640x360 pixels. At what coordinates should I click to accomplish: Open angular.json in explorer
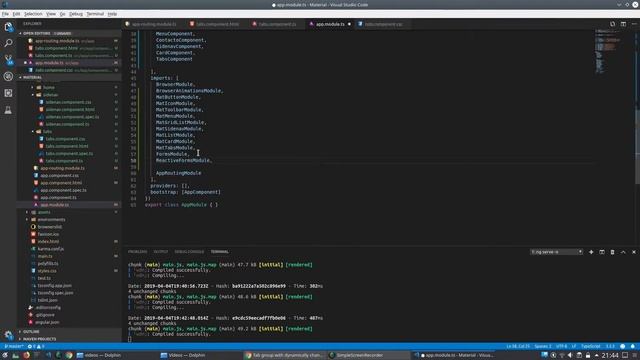[x=47, y=322]
